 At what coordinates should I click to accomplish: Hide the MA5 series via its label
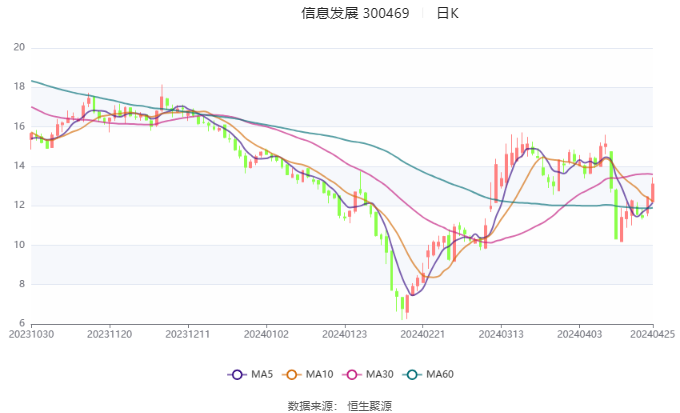[x=262, y=374]
